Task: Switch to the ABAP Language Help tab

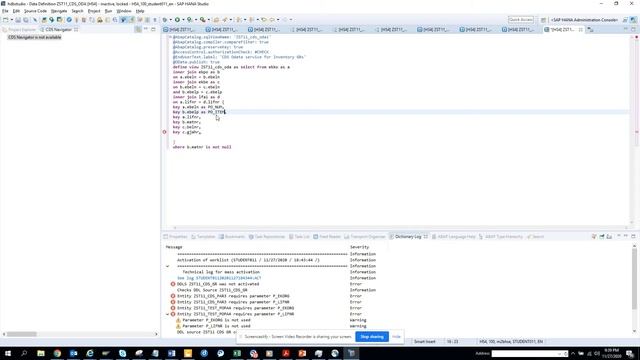Action: coord(453,237)
